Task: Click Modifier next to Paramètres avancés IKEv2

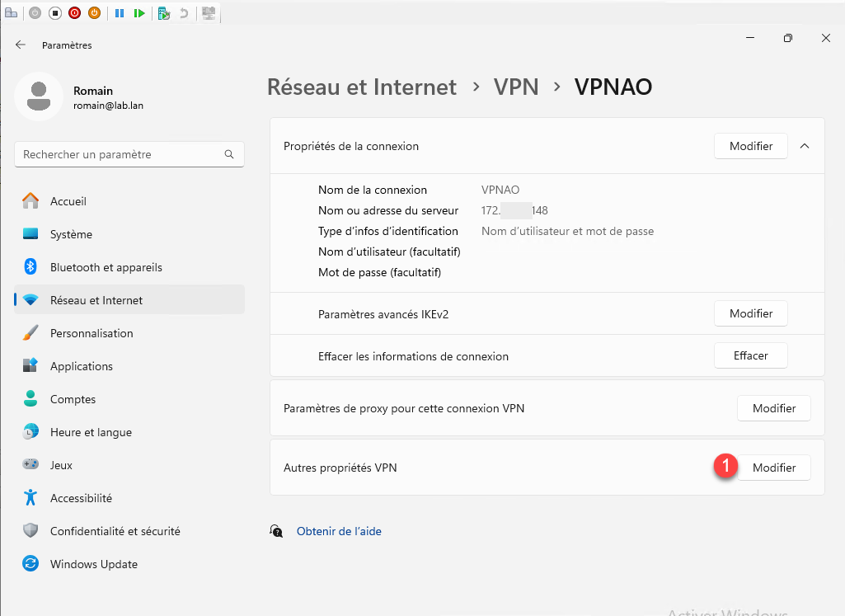Action: pyautogui.click(x=751, y=313)
